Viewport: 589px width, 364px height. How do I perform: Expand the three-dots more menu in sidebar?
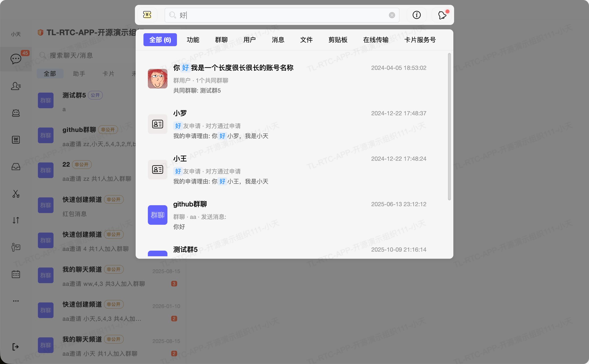(x=16, y=301)
